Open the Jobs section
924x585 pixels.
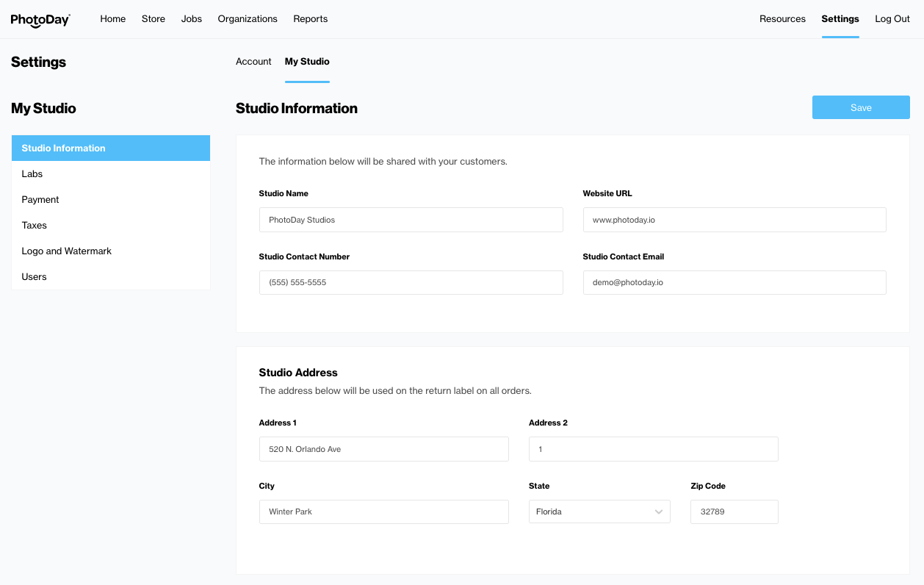coord(192,19)
